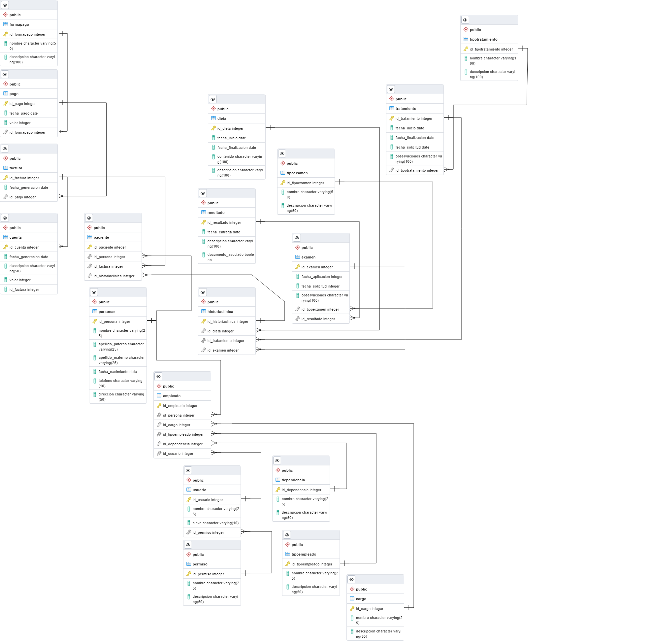Click table icon next to historiaclinica
The image size is (652, 644).
pos(204,311)
